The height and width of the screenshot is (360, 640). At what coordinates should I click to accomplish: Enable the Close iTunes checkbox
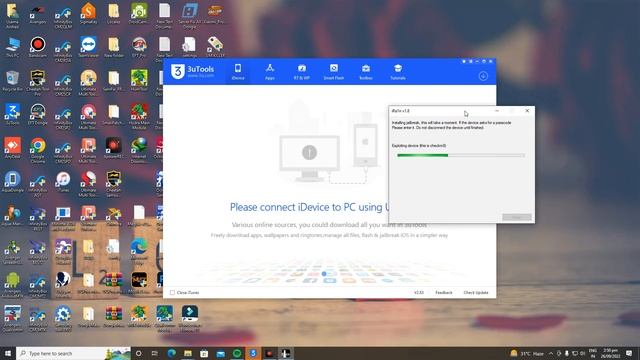click(x=172, y=293)
